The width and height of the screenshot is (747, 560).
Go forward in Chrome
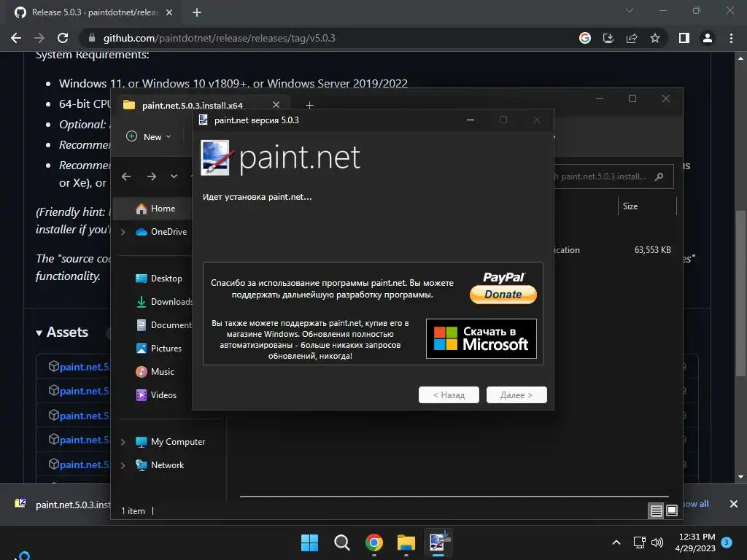point(39,38)
